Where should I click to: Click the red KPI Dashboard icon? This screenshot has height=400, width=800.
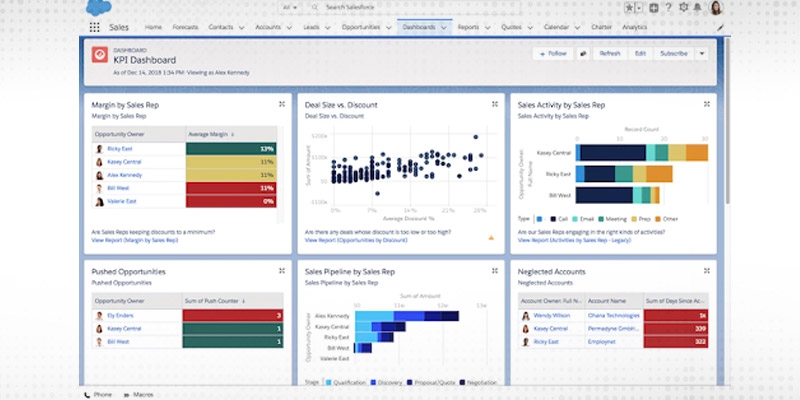[x=99, y=55]
